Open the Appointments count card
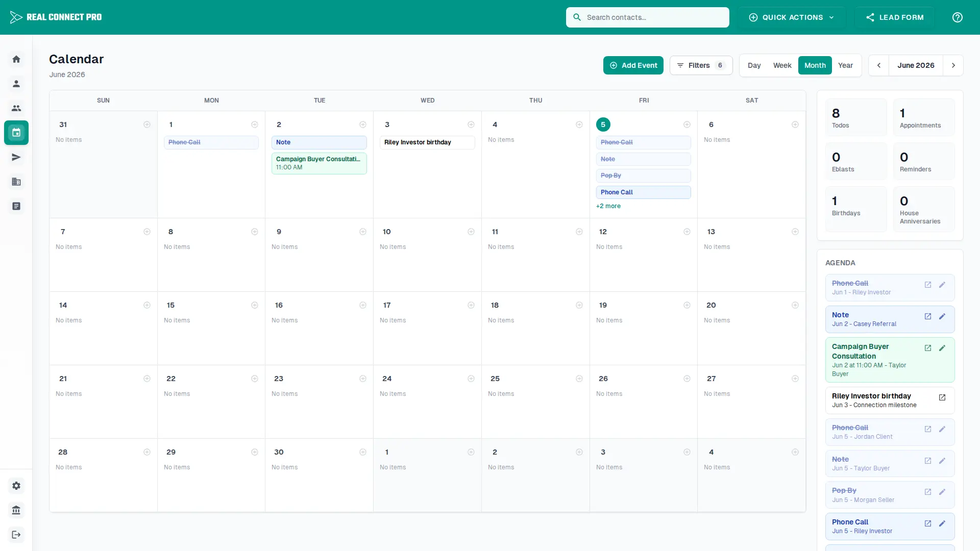980x551 pixels. pos(924,117)
